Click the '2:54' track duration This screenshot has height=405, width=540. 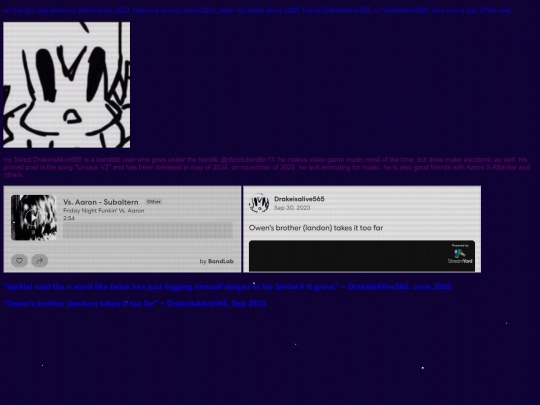click(x=69, y=218)
